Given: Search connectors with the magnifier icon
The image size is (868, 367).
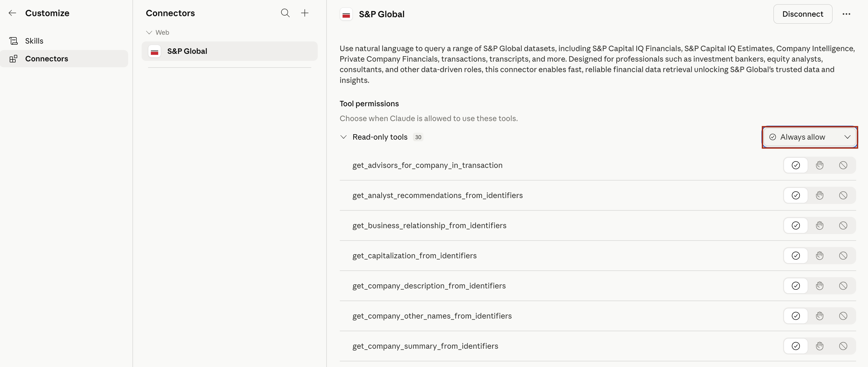Looking at the screenshot, I should (x=285, y=13).
